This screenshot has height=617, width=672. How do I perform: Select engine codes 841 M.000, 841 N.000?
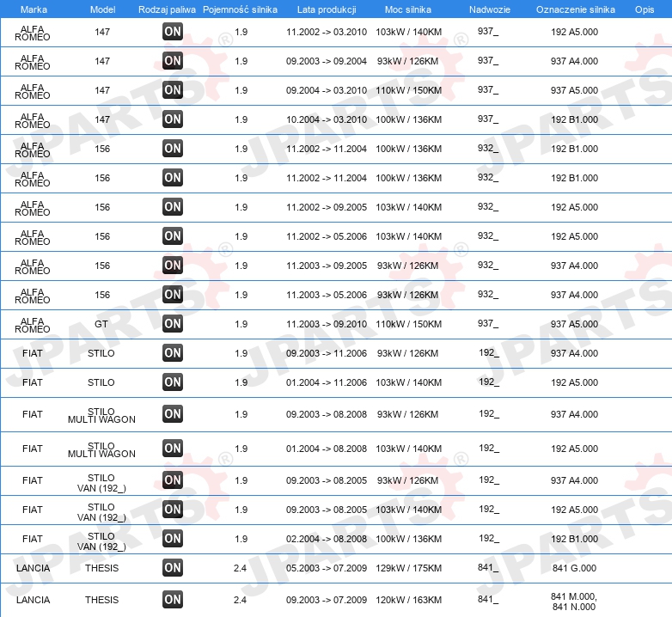coord(574,602)
